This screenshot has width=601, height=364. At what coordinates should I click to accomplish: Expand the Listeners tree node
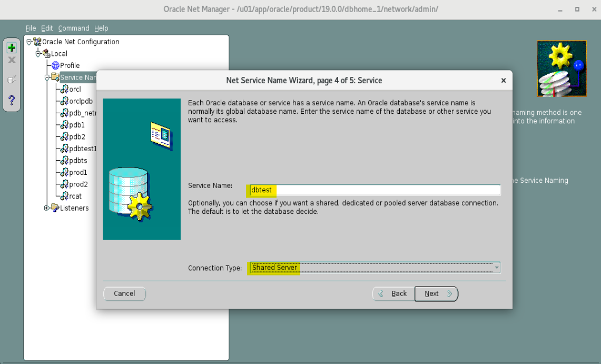(x=46, y=208)
